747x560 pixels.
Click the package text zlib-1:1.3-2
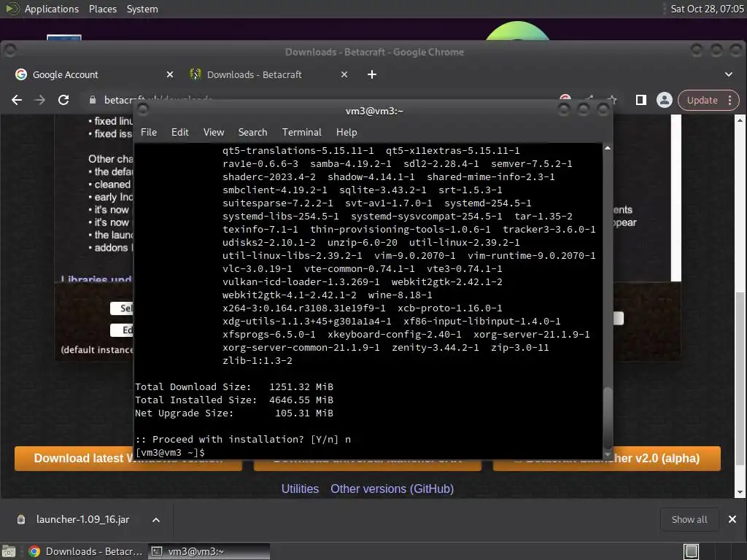pos(258,360)
